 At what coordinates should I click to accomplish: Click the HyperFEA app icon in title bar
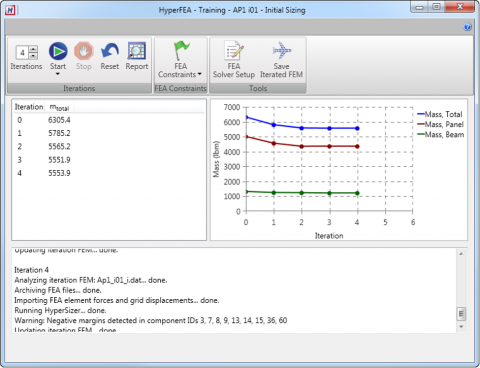(x=10, y=10)
